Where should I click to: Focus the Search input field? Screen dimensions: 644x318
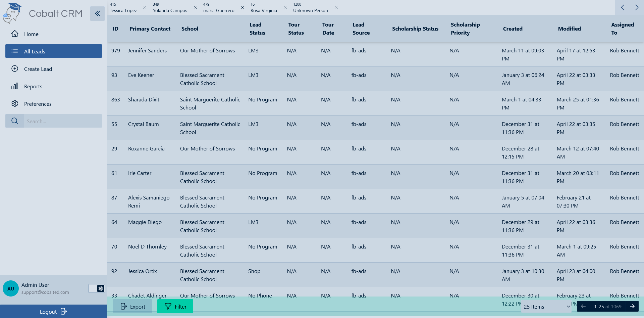[63, 121]
